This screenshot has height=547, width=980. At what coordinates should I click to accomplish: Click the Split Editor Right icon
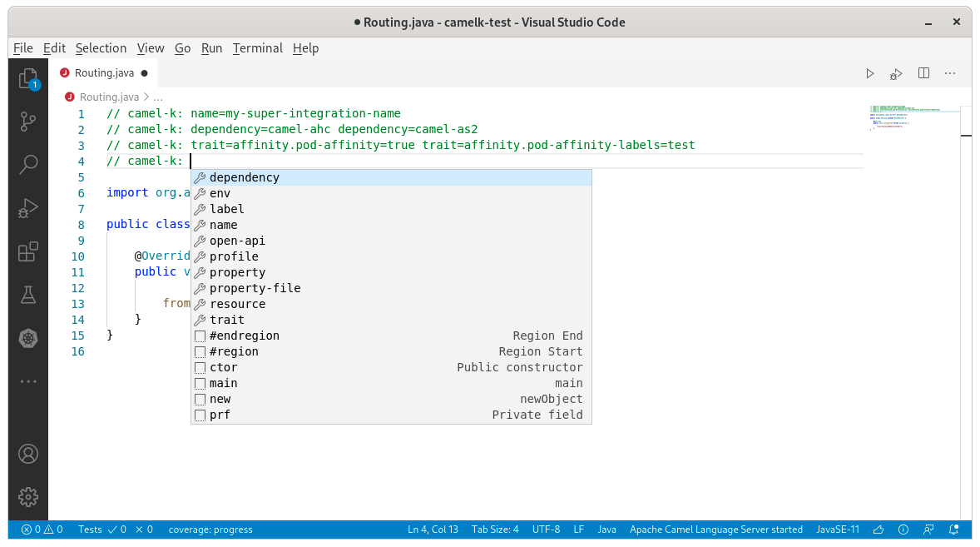[x=923, y=73]
